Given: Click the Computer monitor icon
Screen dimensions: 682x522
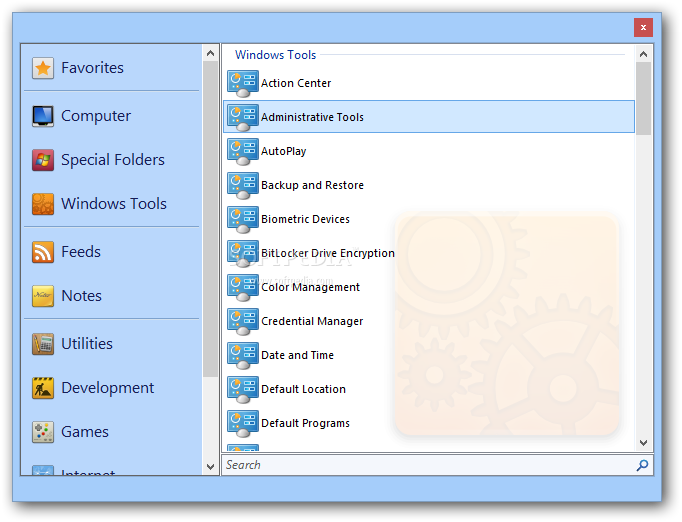Looking at the screenshot, I should [43, 116].
